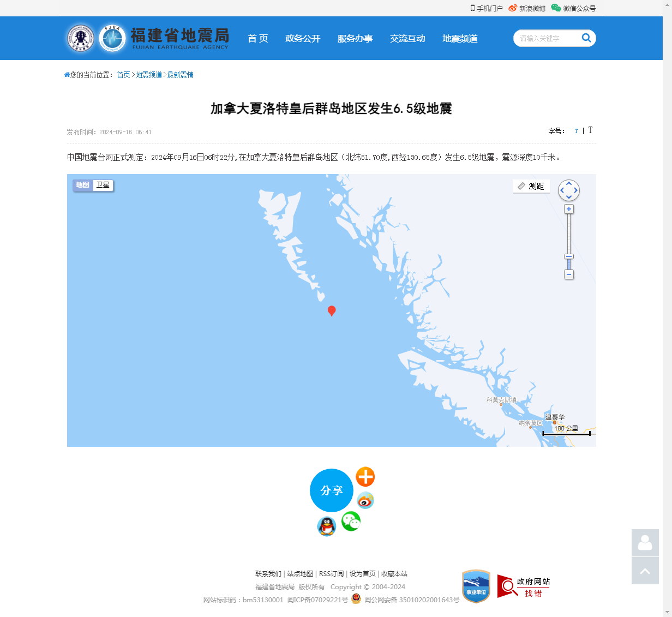Select the 地图 map view toggle
Screen dimensions: 672x617
tap(83, 185)
